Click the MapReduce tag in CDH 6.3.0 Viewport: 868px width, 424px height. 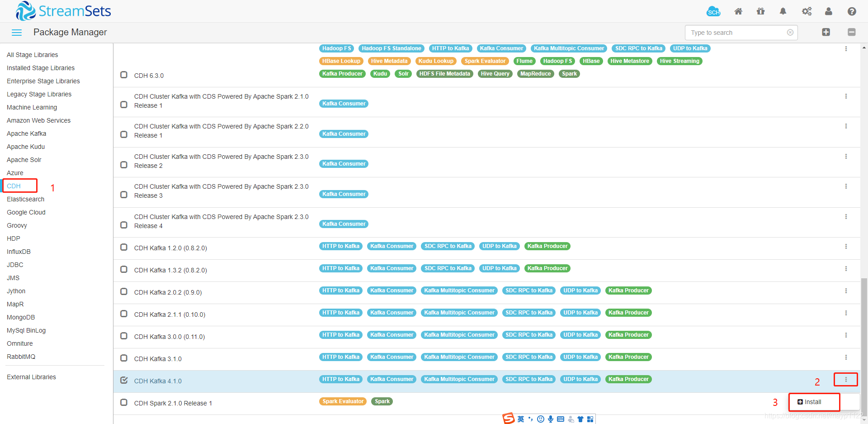coord(536,74)
